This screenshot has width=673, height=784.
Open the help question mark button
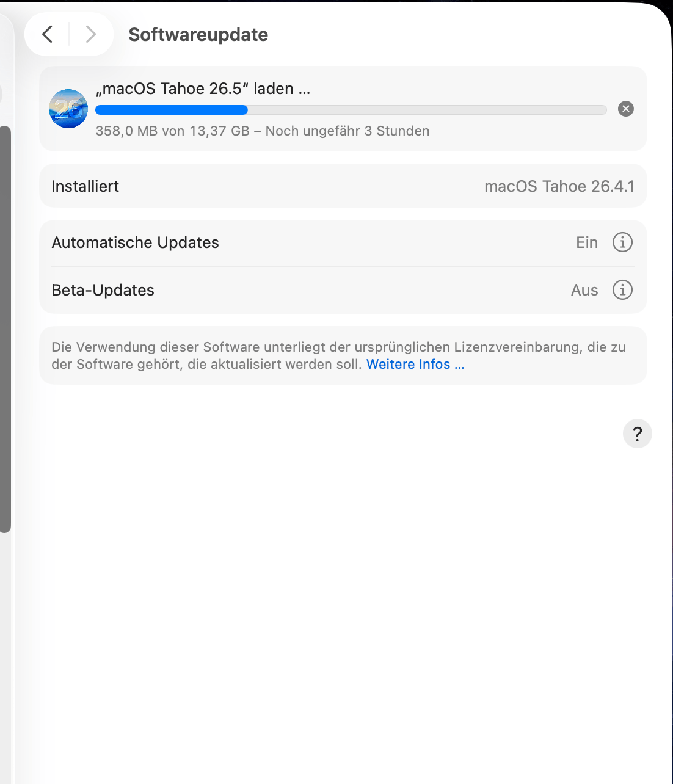[638, 434]
